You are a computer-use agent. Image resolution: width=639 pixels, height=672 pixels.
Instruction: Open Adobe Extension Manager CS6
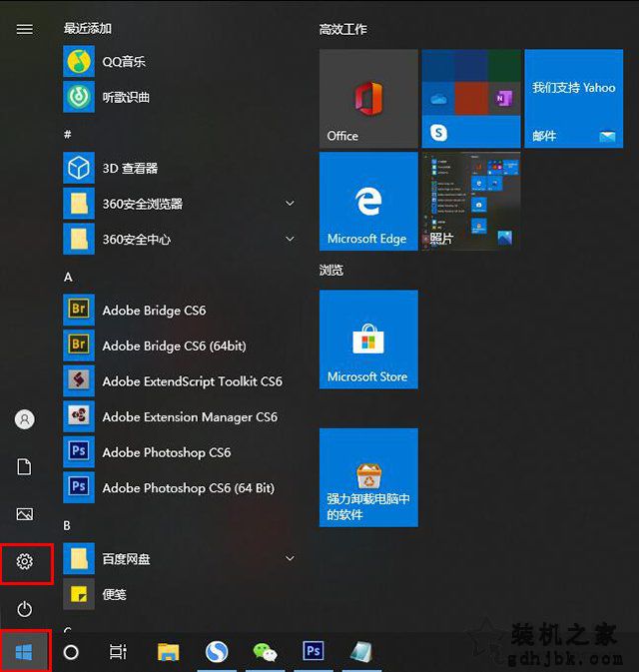[x=179, y=416]
